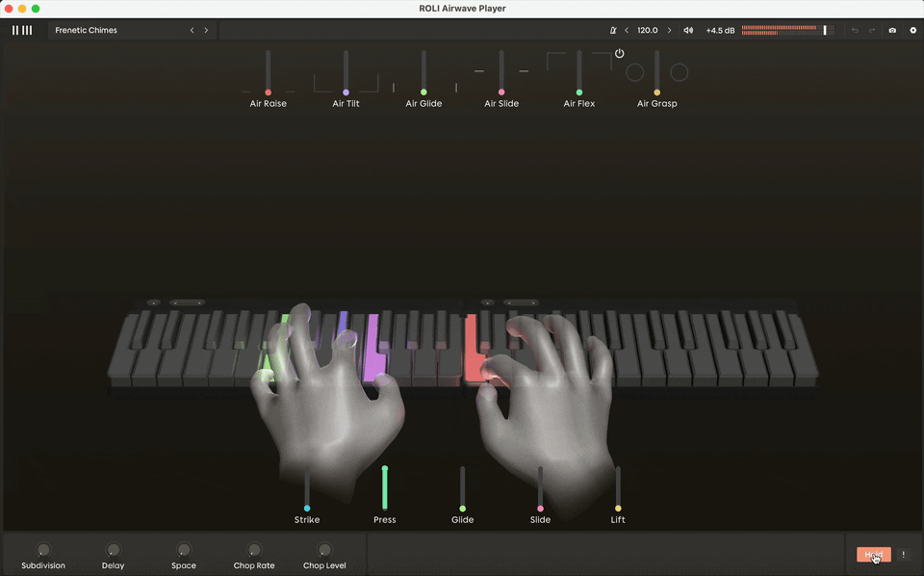
Task: Click the Space knob
Action: point(184,549)
